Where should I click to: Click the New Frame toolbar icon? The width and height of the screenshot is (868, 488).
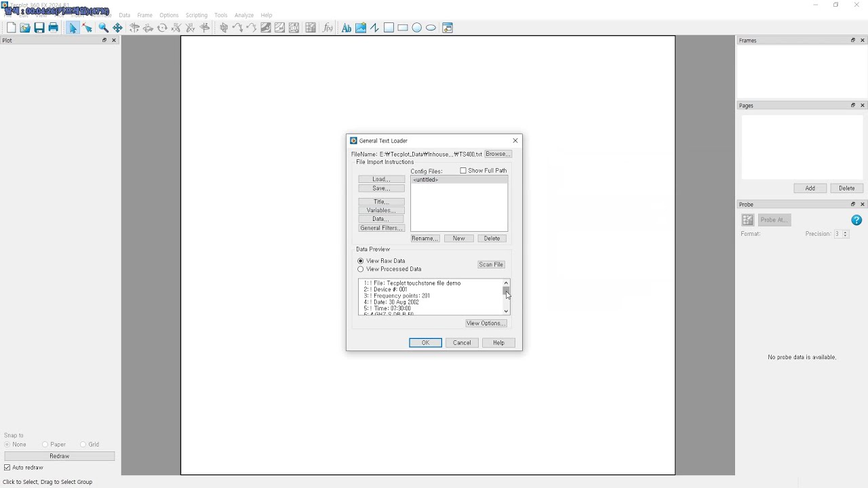coord(448,28)
